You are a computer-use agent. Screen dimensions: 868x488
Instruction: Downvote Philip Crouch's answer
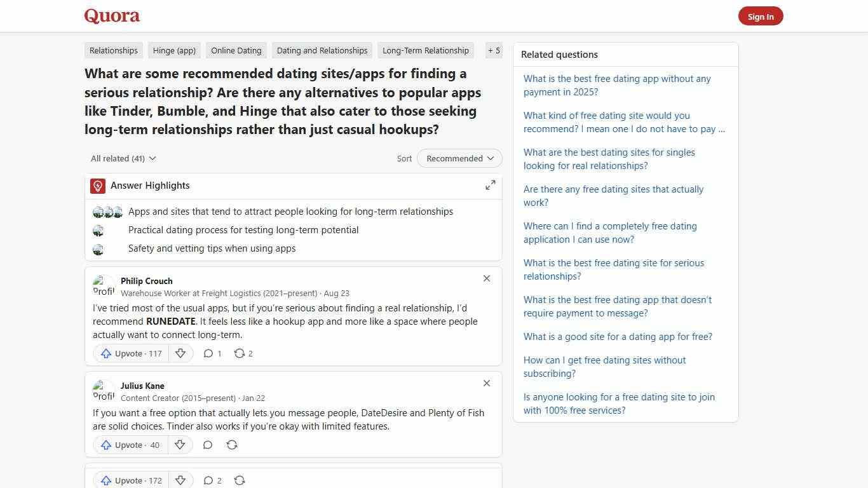[x=180, y=353]
